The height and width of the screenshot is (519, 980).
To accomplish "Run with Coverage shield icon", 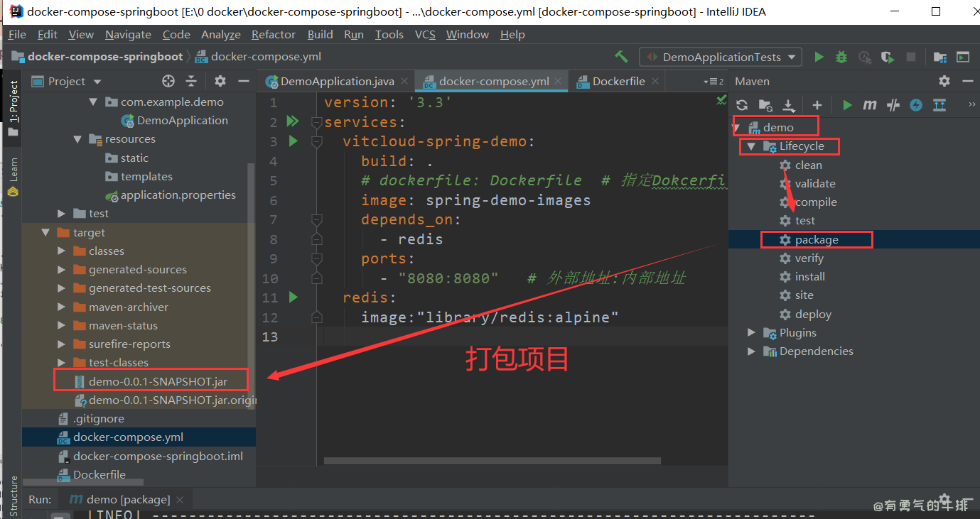I will (887, 57).
